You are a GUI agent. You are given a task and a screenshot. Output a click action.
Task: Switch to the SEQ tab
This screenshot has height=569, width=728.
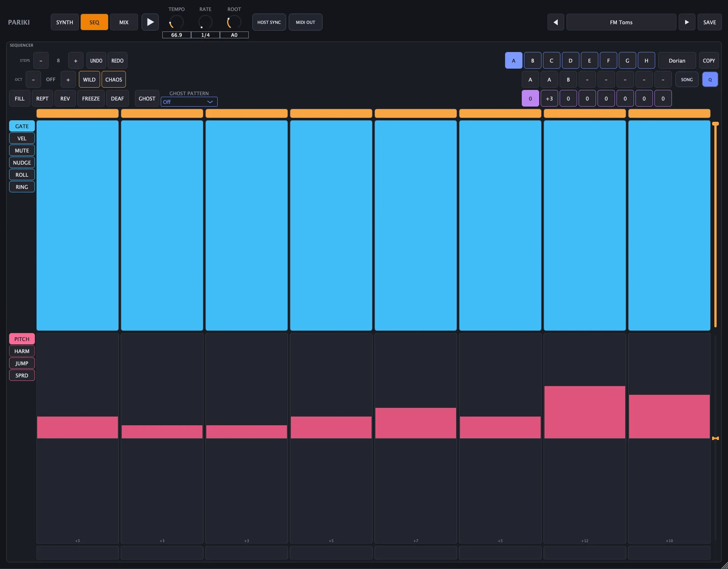pos(94,22)
